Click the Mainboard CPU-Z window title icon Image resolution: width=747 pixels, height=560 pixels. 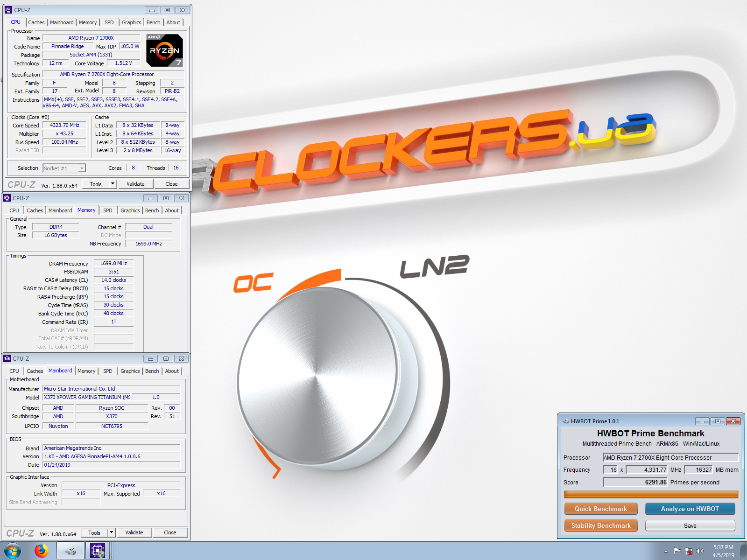7,358
